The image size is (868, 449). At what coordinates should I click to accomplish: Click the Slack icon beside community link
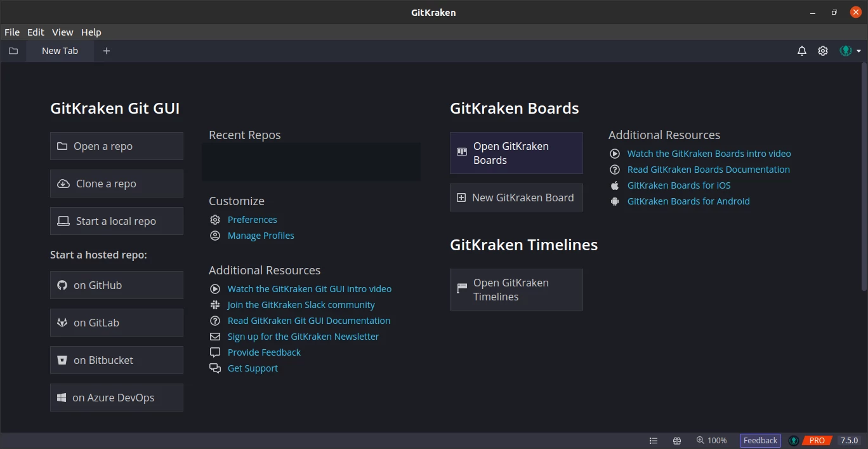pos(215,305)
